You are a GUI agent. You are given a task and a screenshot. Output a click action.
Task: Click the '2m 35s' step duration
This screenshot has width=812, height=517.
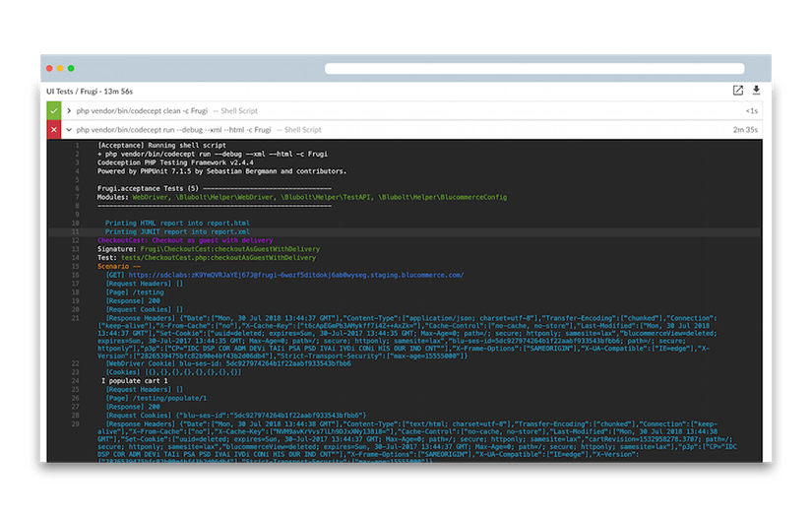pyautogui.click(x=745, y=130)
